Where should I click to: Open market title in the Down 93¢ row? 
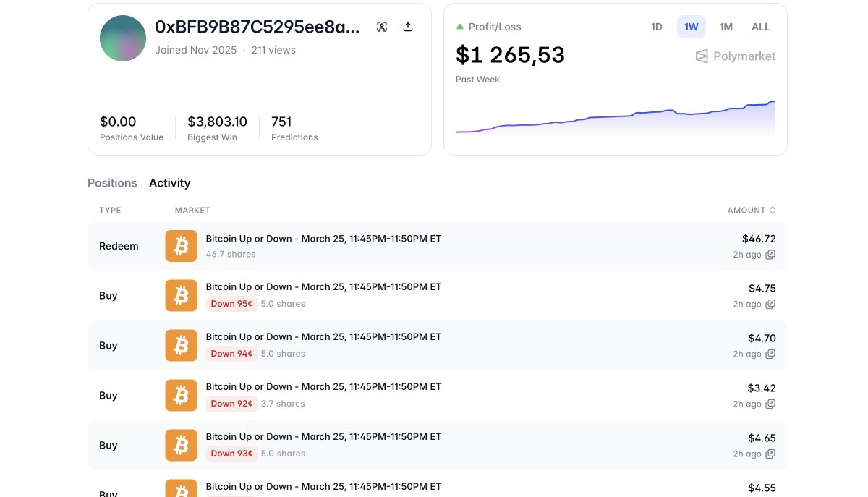pyautogui.click(x=323, y=437)
